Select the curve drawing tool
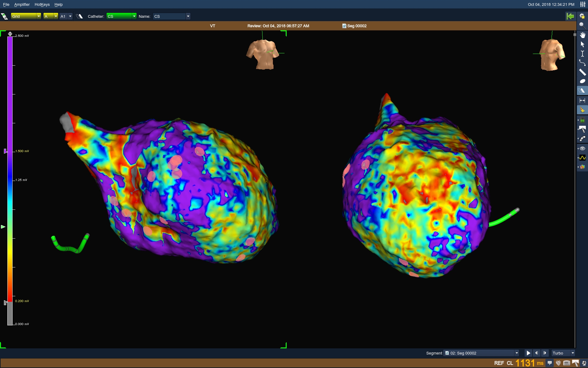This screenshot has width=588, height=368. 582,63
